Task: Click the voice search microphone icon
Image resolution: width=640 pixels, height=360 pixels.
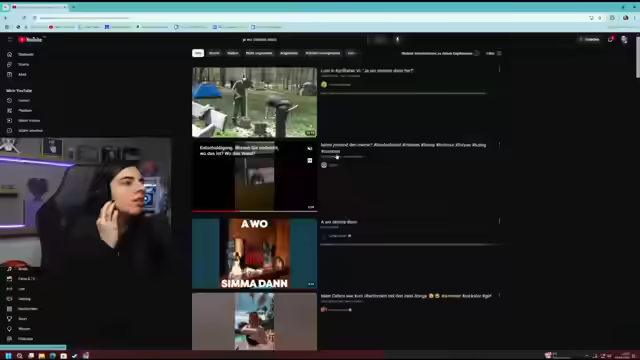Action: (x=398, y=40)
